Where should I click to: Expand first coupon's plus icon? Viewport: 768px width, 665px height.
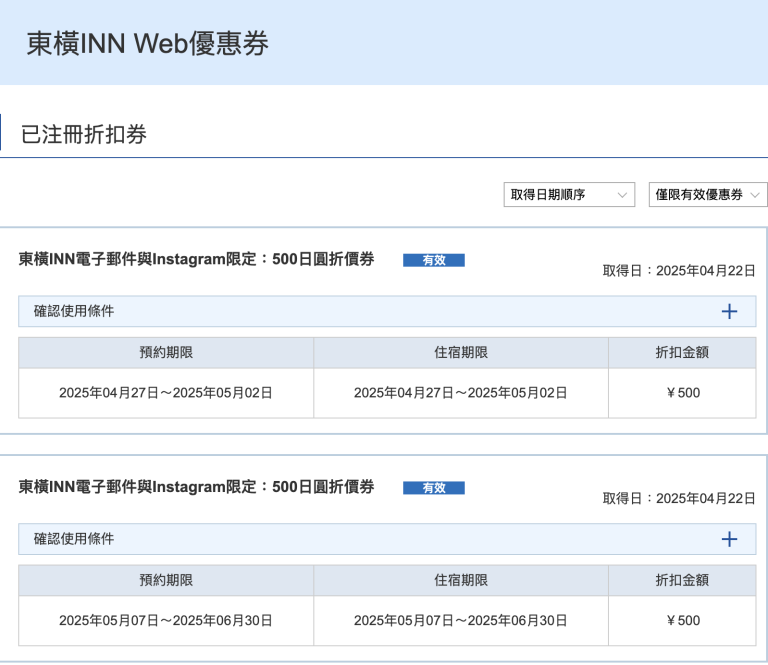729,311
